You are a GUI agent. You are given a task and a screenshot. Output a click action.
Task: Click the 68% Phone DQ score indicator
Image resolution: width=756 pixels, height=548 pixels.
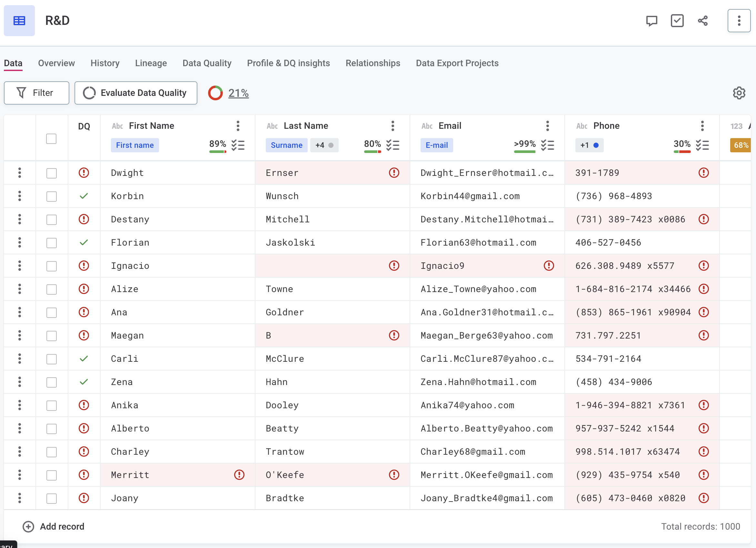pyautogui.click(x=741, y=145)
